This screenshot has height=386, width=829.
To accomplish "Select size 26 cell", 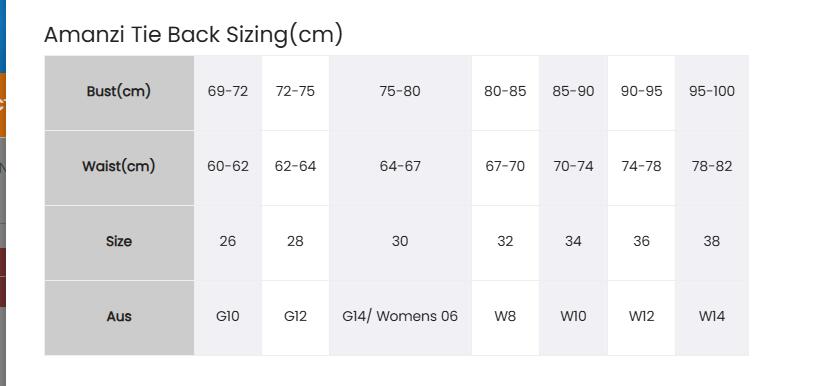I will tap(228, 243).
